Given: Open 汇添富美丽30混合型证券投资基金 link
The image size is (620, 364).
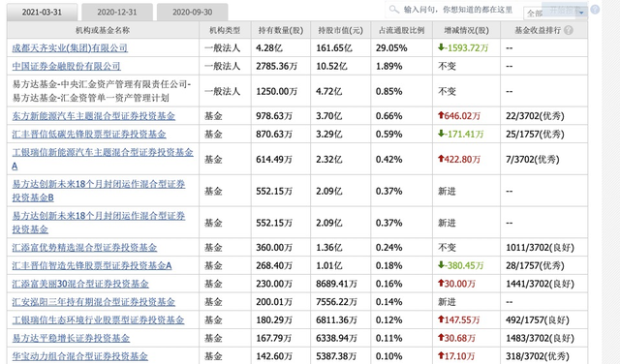Looking at the screenshot, I should click(x=80, y=285).
